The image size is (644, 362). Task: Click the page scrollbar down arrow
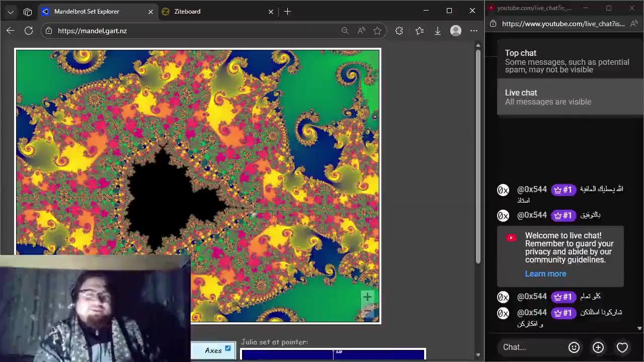pos(478,355)
